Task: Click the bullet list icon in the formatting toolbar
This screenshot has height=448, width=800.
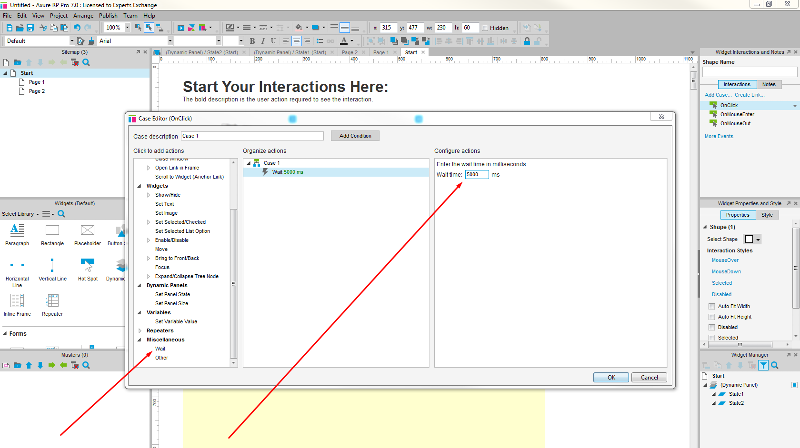Action: coord(320,41)
